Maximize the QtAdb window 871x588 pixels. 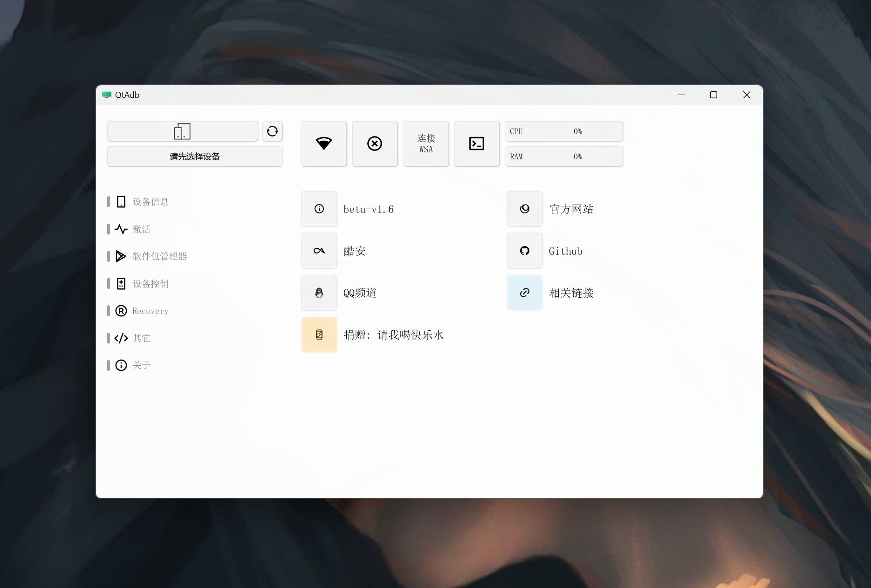pyautogui.click(x=713, y=95)
